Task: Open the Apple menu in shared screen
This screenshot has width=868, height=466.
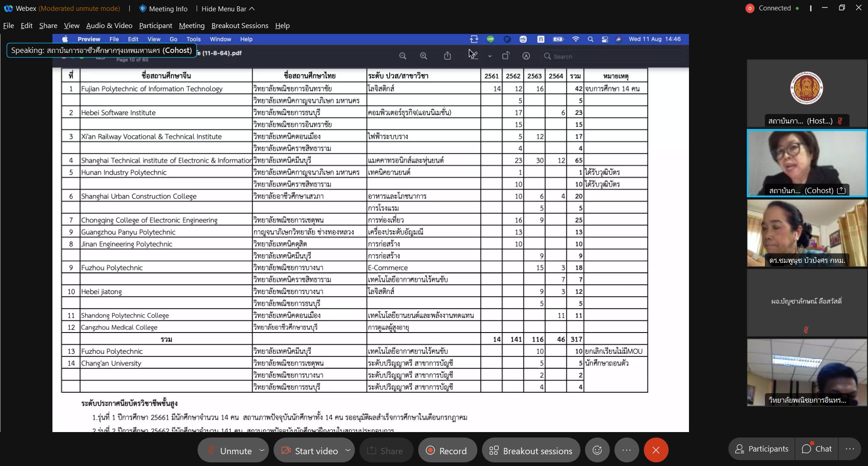Action: pos(65,39)
